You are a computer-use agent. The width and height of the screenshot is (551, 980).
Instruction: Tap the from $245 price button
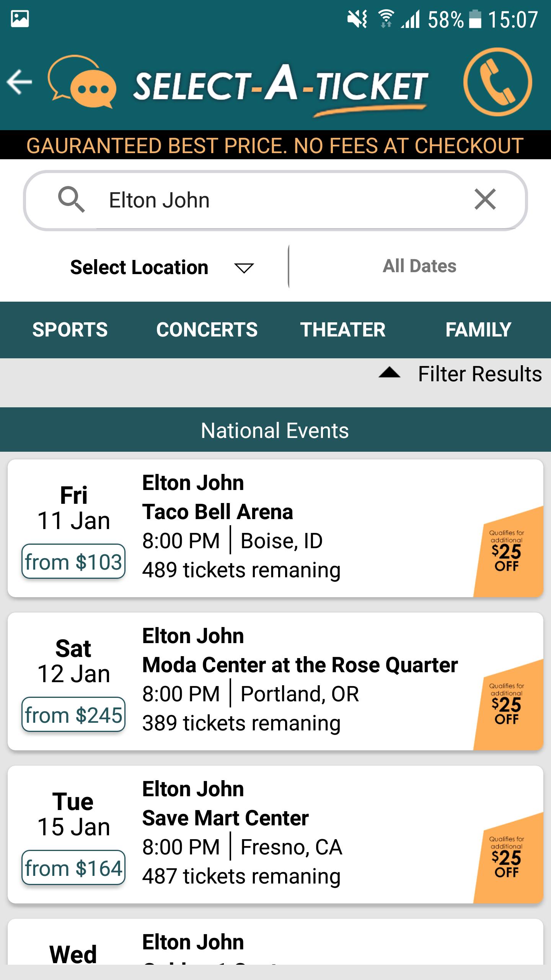pyautogui.click(x=73, y=715)
